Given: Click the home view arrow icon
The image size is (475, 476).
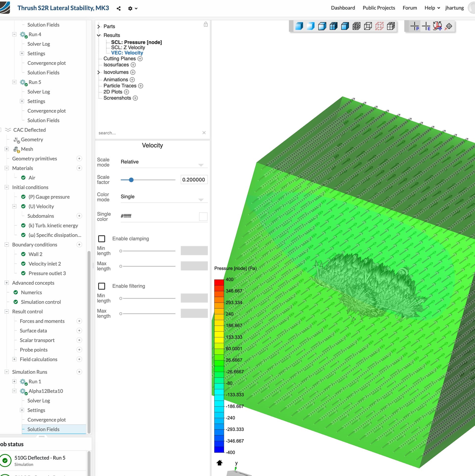Looking at the screenshot, I should pos(219,463).
